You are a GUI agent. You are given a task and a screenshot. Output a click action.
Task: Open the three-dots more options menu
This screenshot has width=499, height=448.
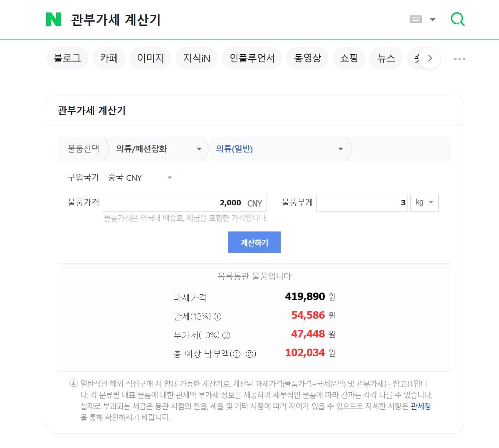pyautogui.click(x=459, y=59)
